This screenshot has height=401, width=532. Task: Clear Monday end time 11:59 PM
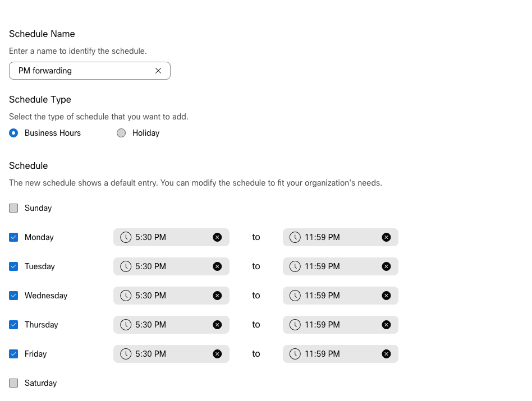(386, 237)
